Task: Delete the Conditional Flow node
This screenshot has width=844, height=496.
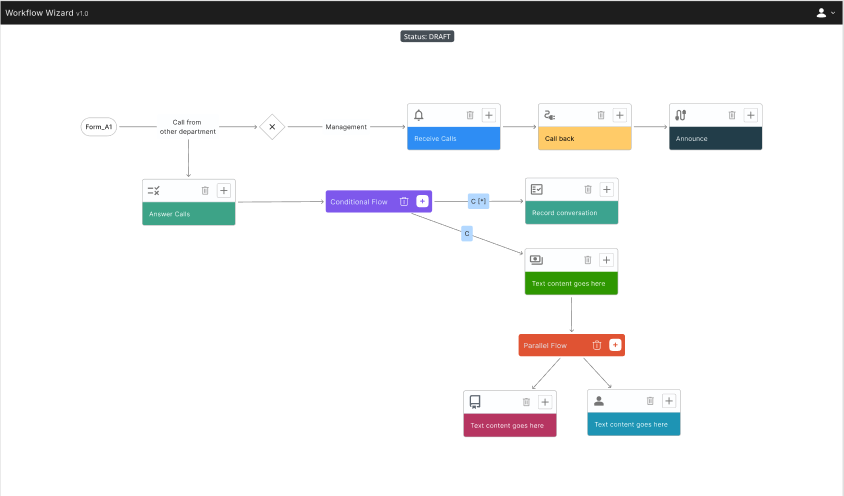Action: coord(404,201)
